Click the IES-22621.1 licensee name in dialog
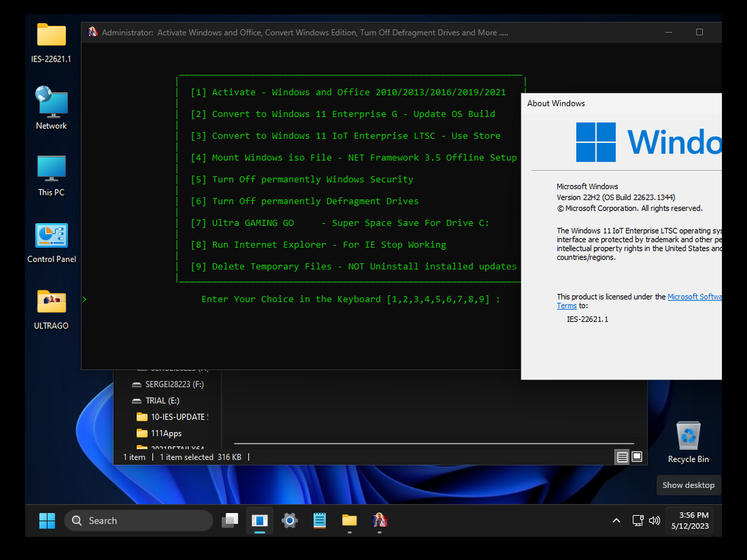747x560 pixels. 587,319
